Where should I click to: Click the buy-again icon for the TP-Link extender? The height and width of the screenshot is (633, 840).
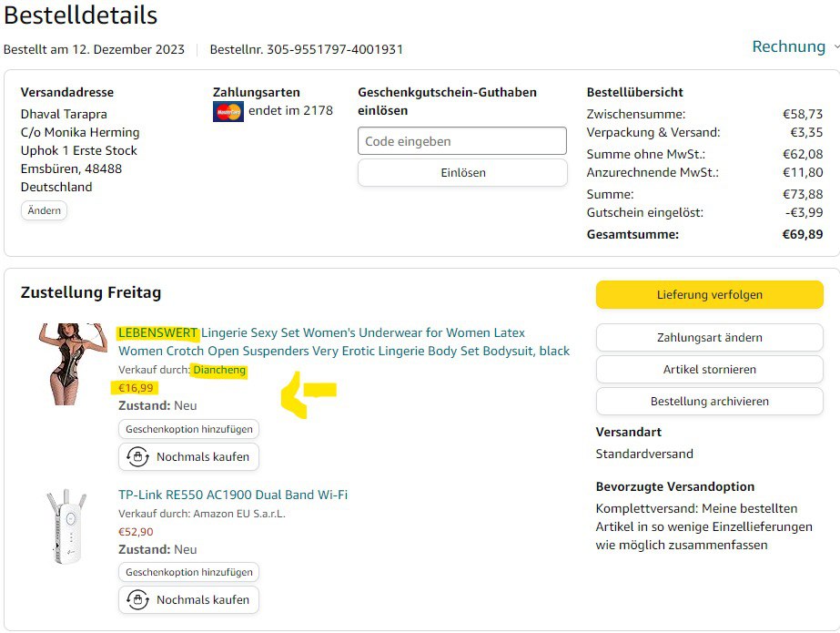pyautogui.click(x=137, y=600)
